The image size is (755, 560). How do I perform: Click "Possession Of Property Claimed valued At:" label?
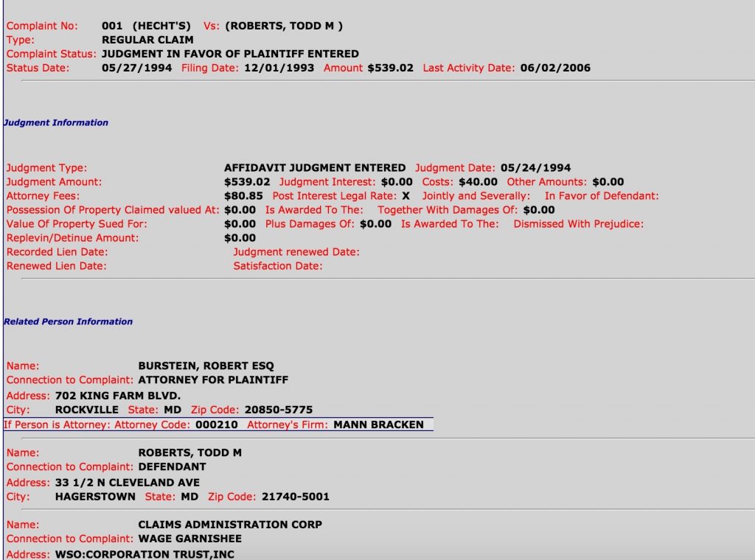pos(113,210)
